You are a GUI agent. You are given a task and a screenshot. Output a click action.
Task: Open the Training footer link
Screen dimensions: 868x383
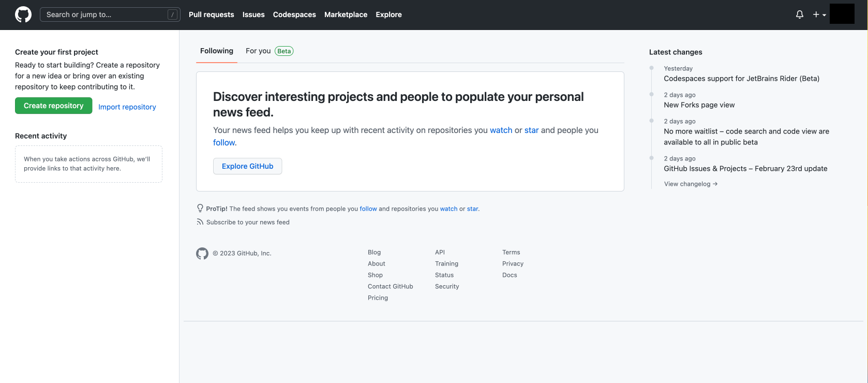click(447, 263)
